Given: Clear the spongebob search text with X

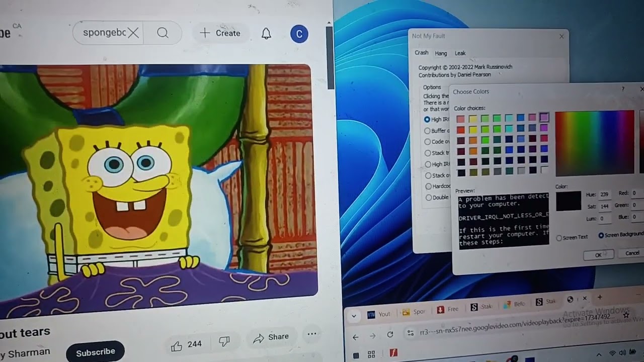Looking at the screenshot, I should click(133, 33).
